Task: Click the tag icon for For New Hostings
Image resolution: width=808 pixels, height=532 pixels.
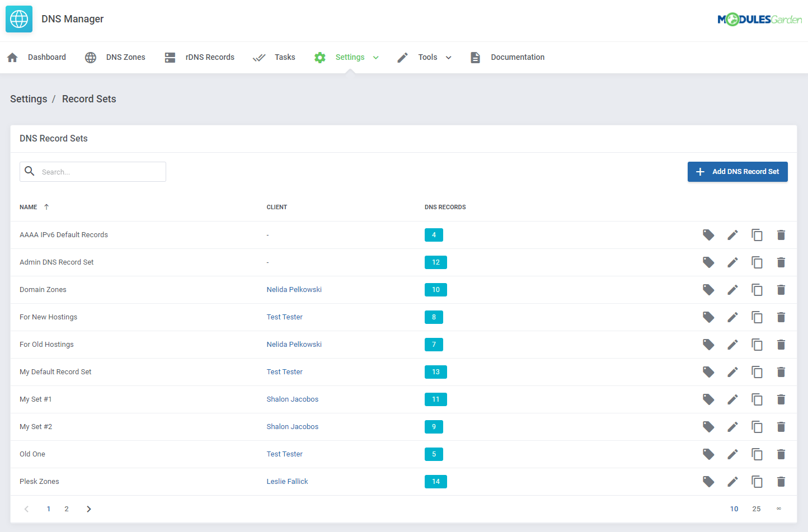Action: tap(708, 317)
